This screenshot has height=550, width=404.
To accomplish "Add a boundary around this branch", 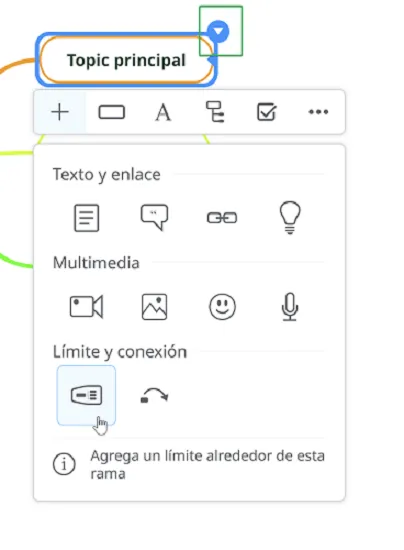I will 86,395.
